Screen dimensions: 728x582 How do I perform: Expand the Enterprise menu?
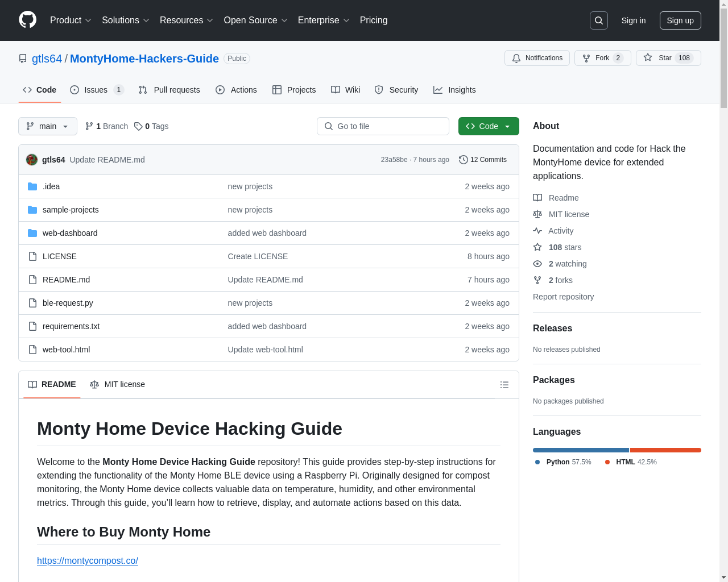point(324,20)
